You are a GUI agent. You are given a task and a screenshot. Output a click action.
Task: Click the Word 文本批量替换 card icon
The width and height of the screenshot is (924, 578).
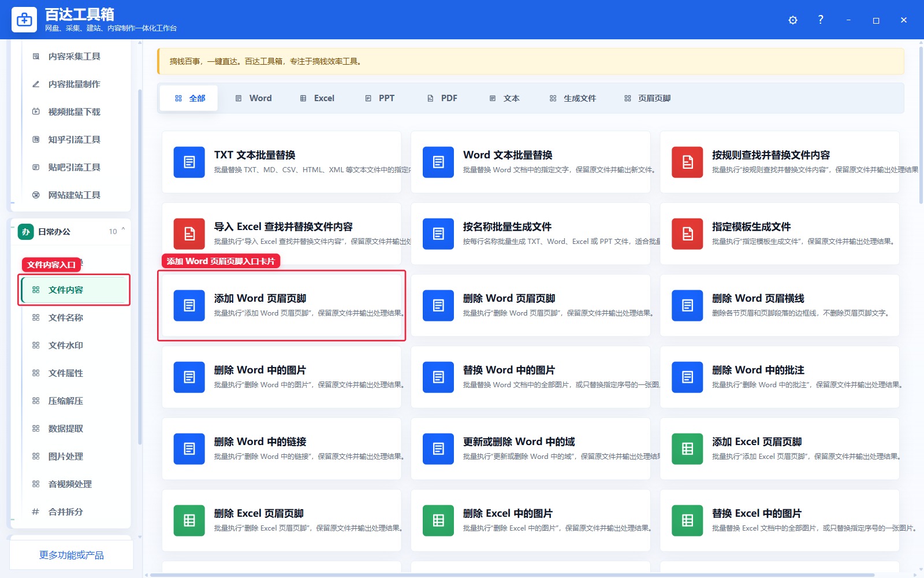point(438,162)
